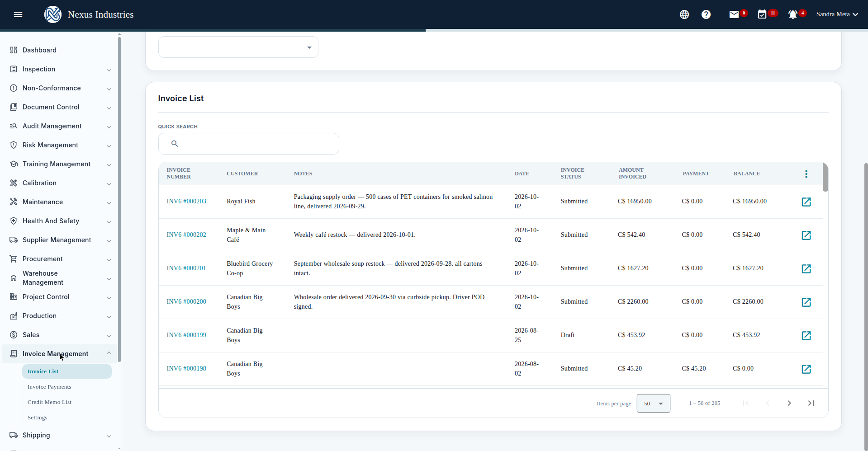Expand the Non-Conformance menu
Viewport: 868px width, 451px height.
click(x=59, y=88)
